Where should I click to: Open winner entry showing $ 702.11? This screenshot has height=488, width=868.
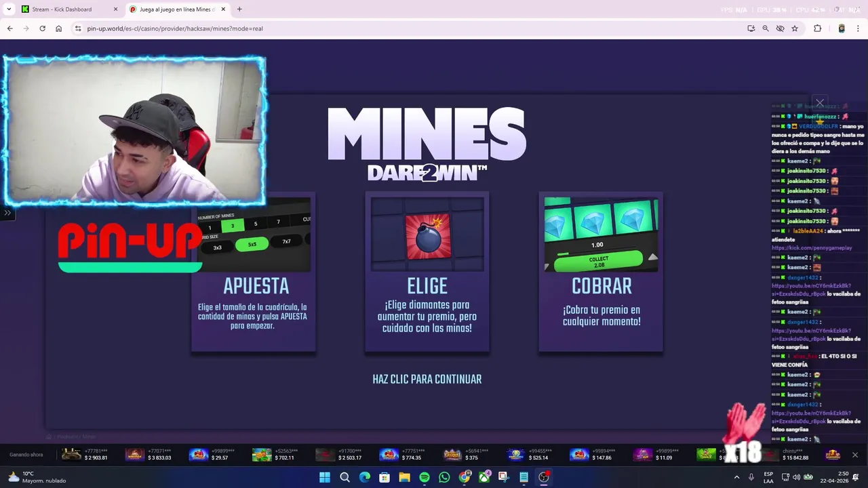pyautogui.click(x=275, y=455)
